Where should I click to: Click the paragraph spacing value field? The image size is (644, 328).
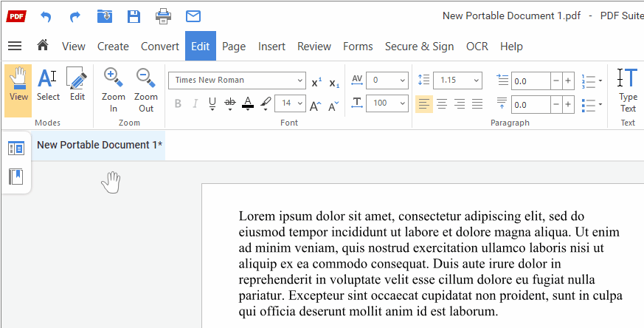530,105
